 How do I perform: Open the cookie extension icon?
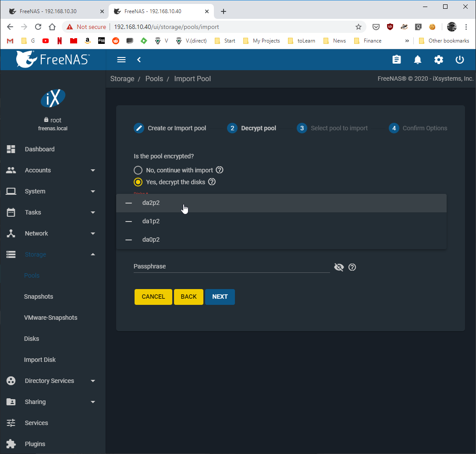pyautogui.click(x=432, y=27)
